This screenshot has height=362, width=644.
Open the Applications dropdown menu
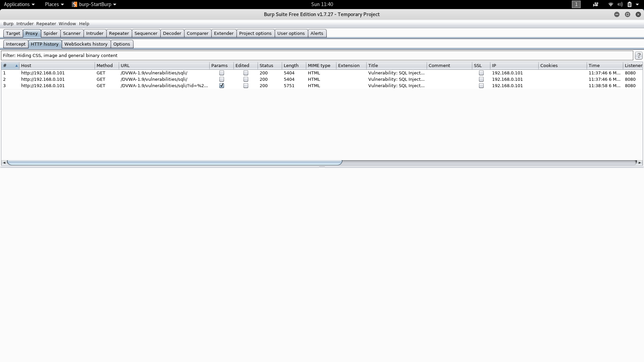(x=19, y=4)
